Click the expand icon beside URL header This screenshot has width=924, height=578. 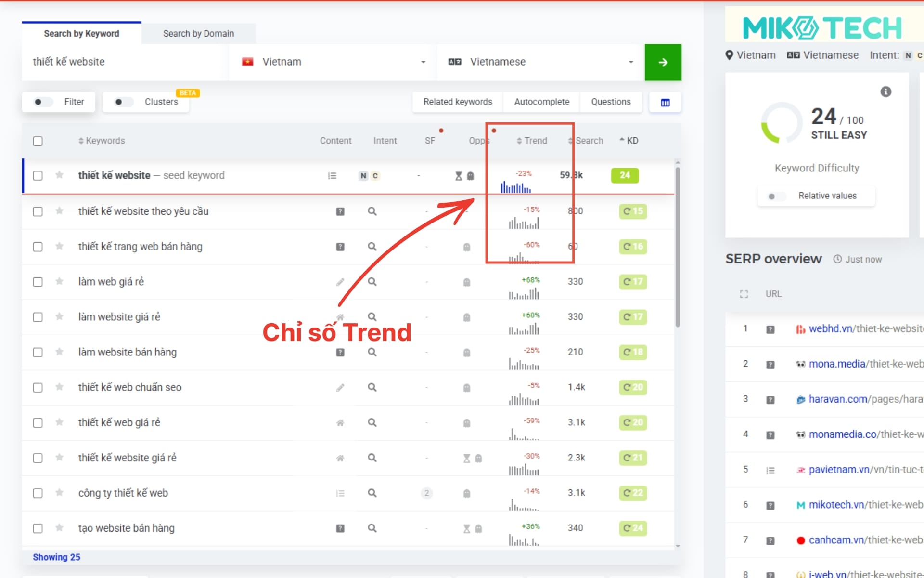pos(744,294)
